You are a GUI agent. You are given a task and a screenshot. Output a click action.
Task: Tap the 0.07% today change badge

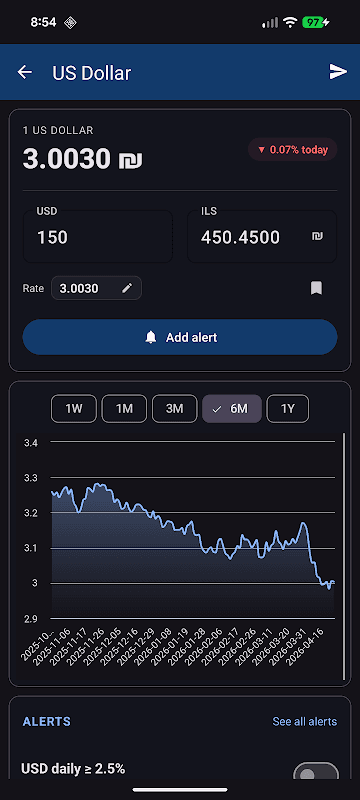(x=293, y=149)
